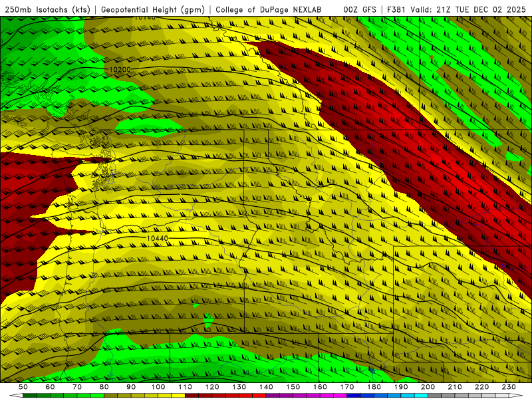Click the darkest green swatch under 50
This screenshot has width=532, height=399.
coord(30,395)
